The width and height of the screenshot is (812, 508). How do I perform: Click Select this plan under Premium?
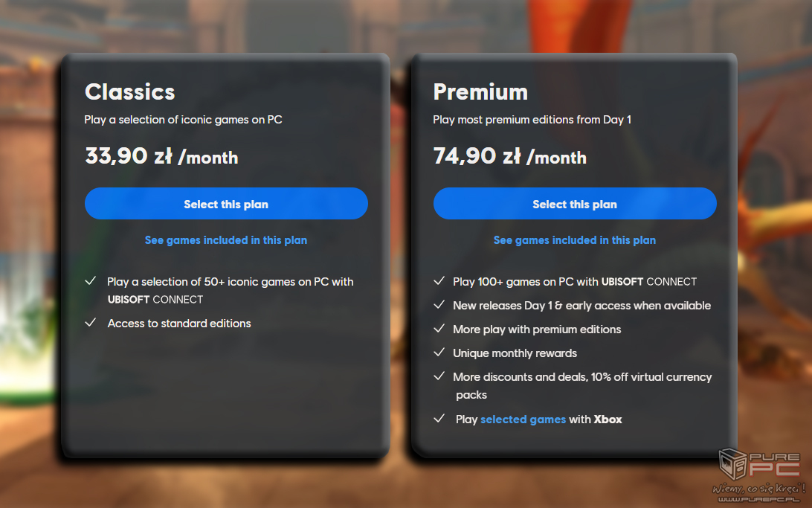[x=575, y=204]
